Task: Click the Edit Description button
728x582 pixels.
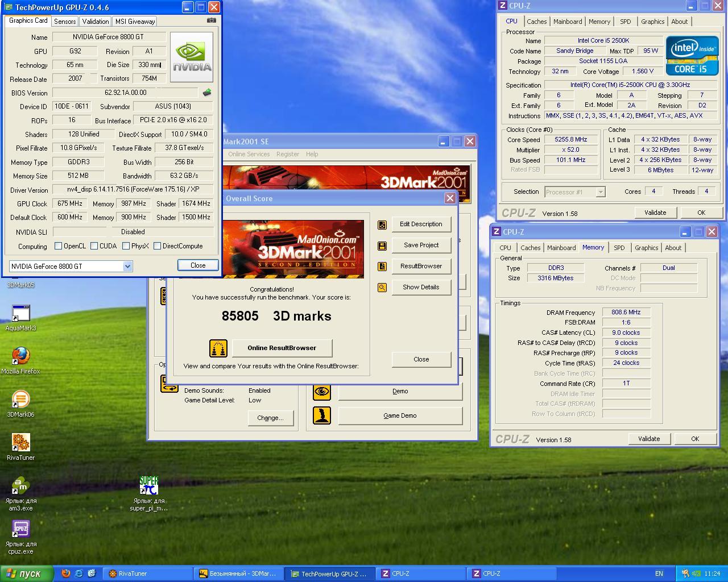Action: tap(421, 224)
